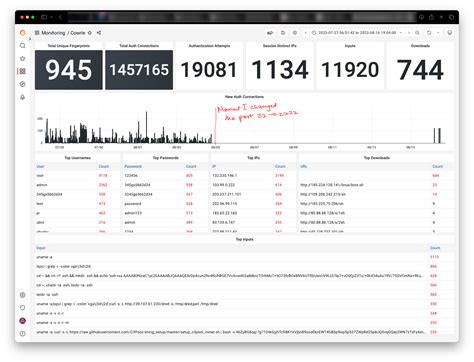Click the 1134 session distinct IPs value
474x362 pixels.
pos(280,70)
